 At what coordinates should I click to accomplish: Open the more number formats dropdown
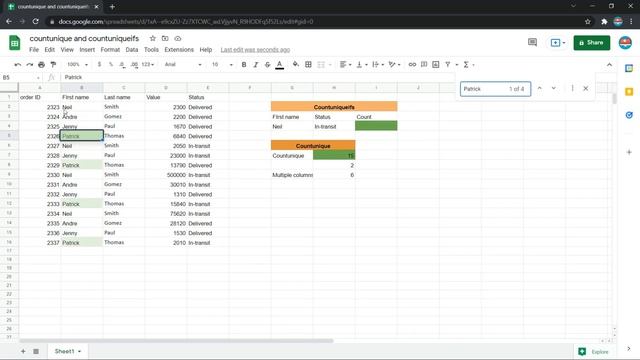point(147,64)
